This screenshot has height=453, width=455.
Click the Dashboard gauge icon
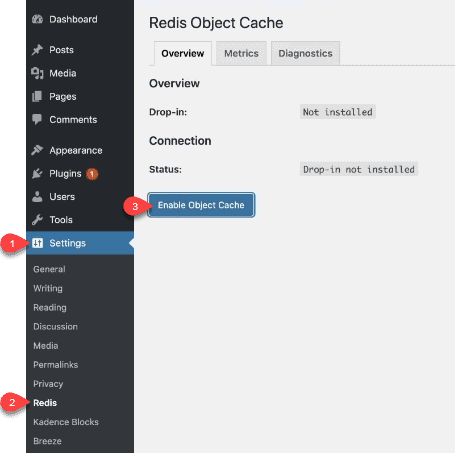37,19
